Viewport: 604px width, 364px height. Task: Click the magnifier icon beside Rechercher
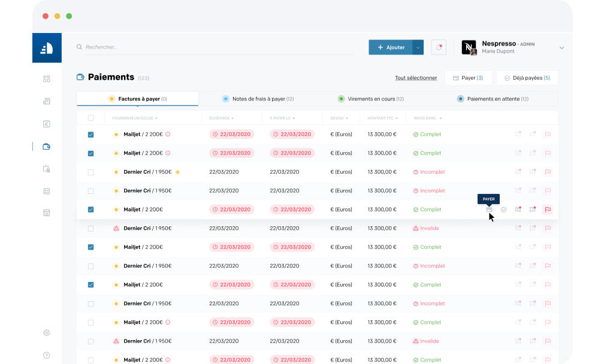tap(79, 47)
